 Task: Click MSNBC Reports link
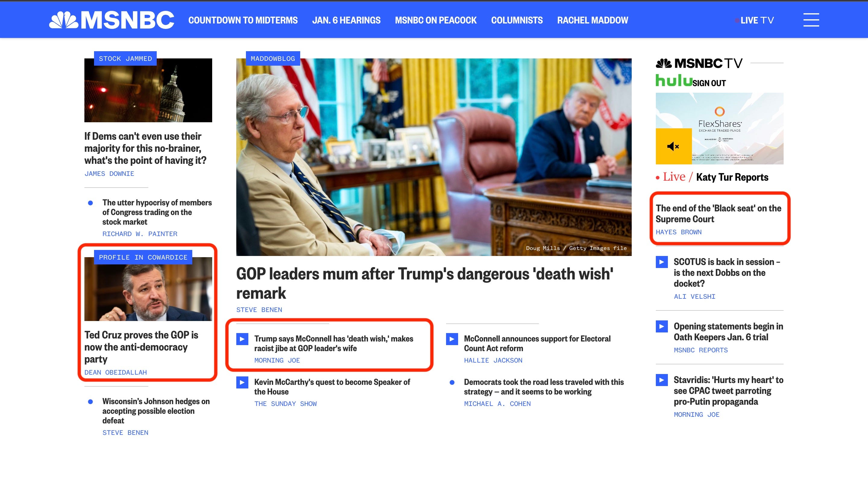(x=700, y=350)
